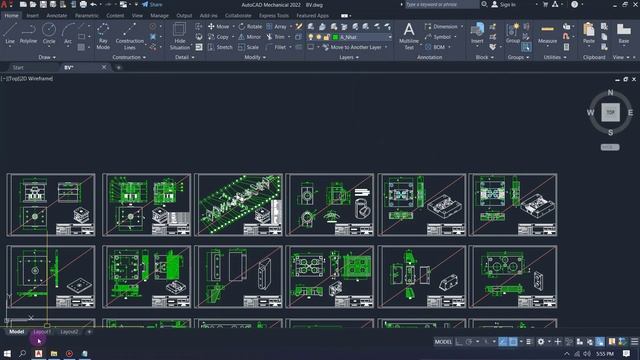Choose the Stretch command
The image size is (640, 360).
pyautogui.click(x=220, y=47)
